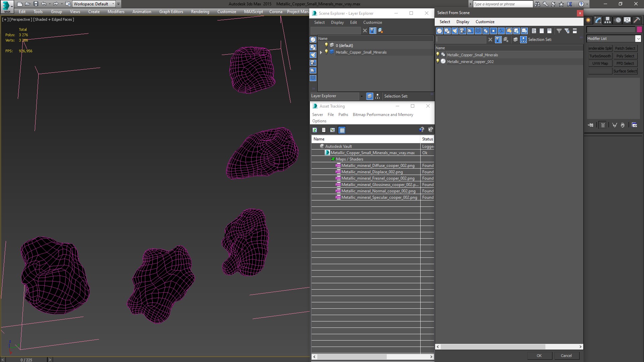Image resolution: width=644 pixels, height=362 pixels.
Task: Toggle layer 0 (default) visibility
Action: pos(326,45)
